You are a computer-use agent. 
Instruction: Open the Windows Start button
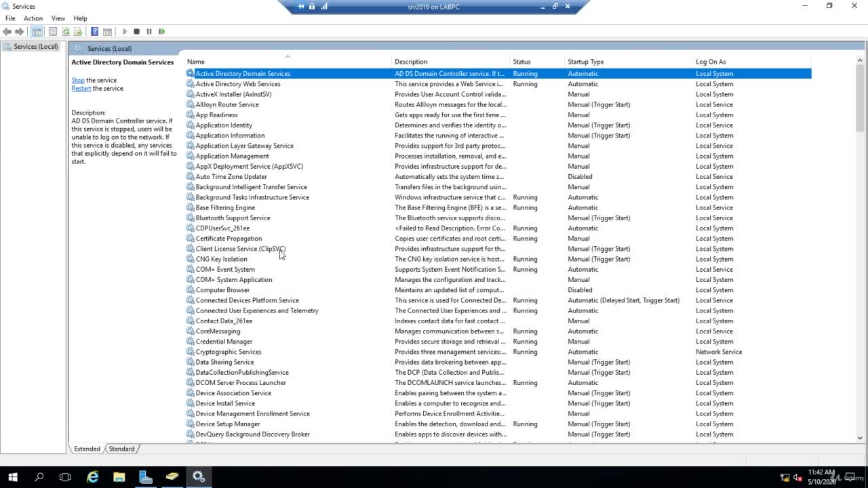[13, 477]
